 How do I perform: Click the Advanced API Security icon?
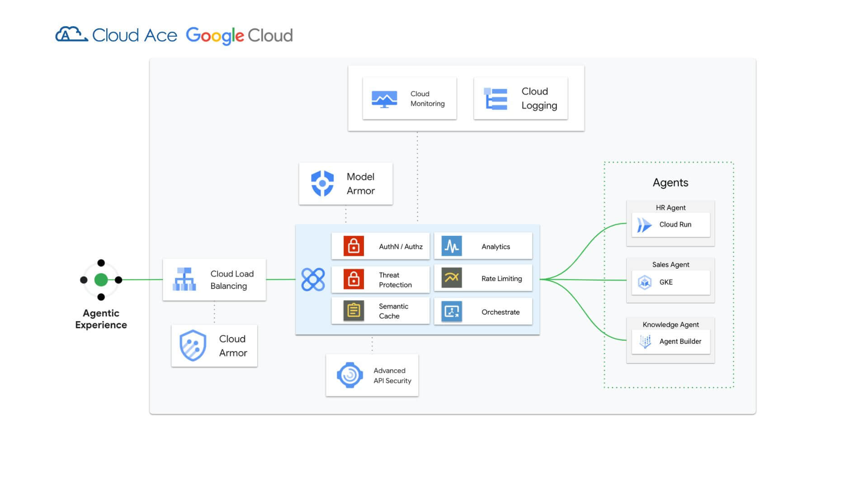point(349,375)
